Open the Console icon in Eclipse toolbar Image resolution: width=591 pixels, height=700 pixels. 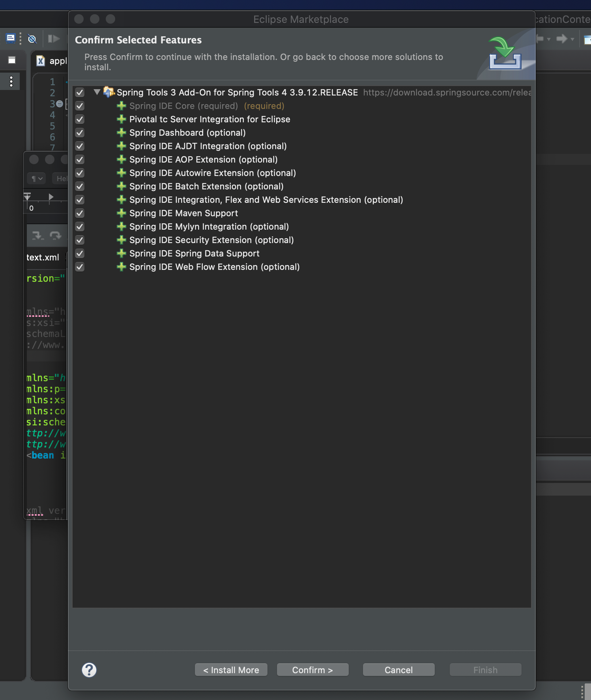click(11, 38)
